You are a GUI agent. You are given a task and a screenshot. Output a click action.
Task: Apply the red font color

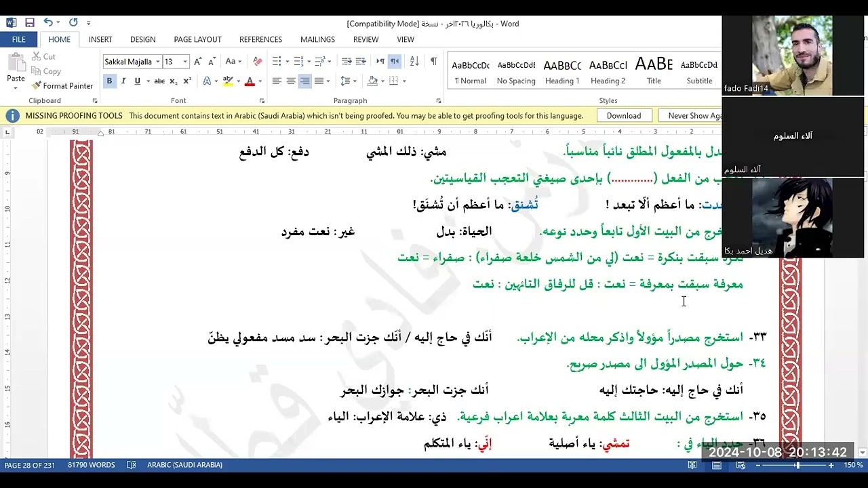pyautogui.click(x=250, y=81)
